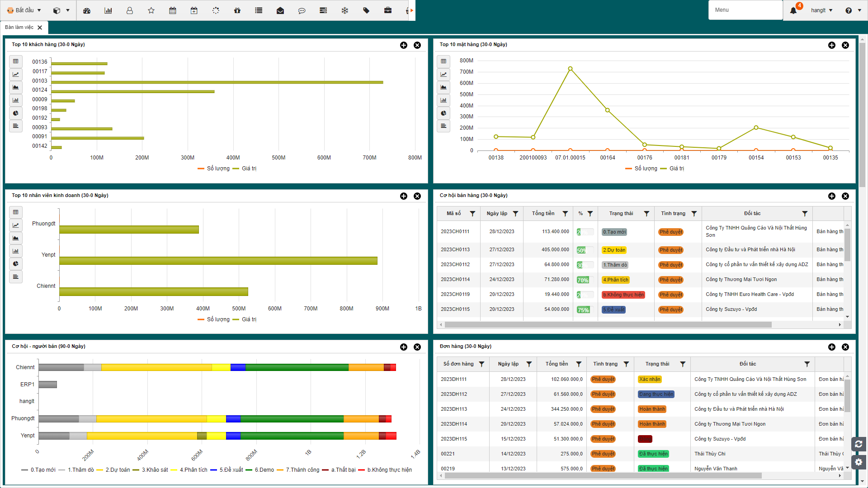This screenshot has height=488, width=868.
Task: Select the Bàn làm việc tab
Action: [x=19, y=28]
